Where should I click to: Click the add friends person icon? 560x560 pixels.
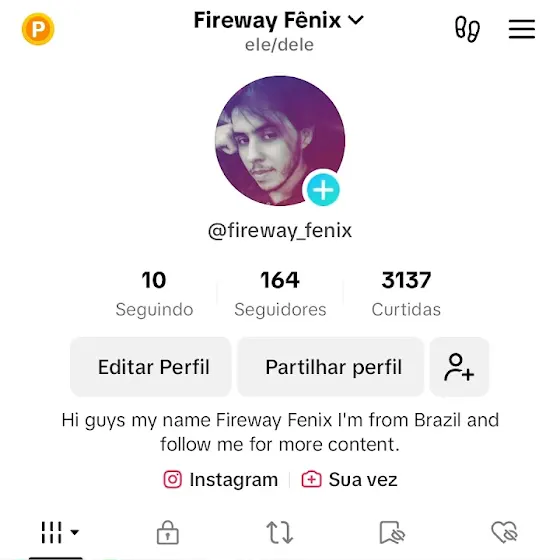(x=459, y=367)
